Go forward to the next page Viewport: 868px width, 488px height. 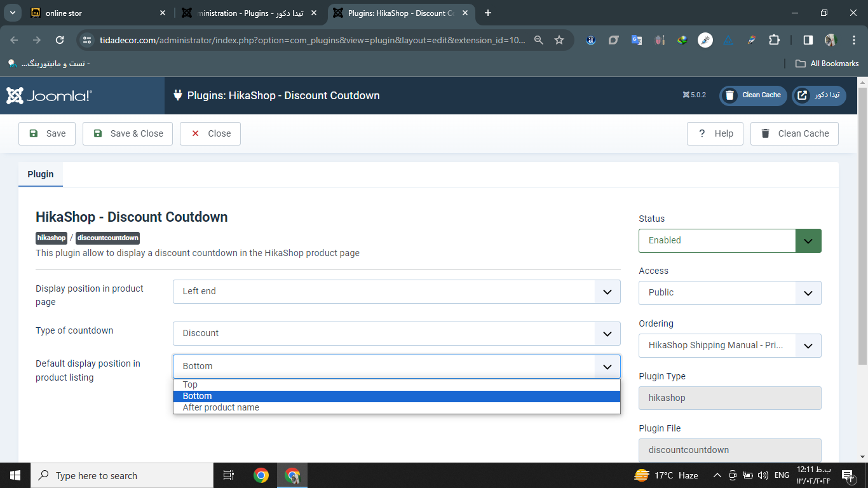(37, 40)
